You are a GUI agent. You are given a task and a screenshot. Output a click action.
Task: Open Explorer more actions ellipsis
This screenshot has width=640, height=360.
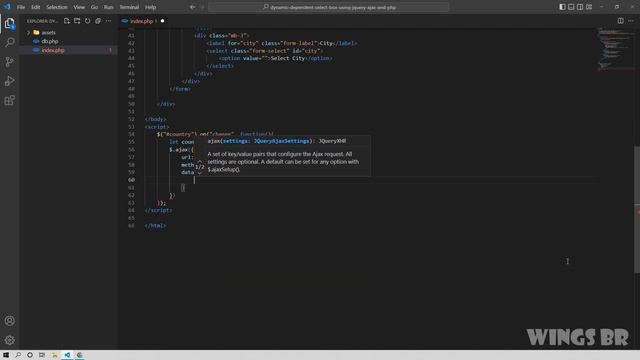108,21
